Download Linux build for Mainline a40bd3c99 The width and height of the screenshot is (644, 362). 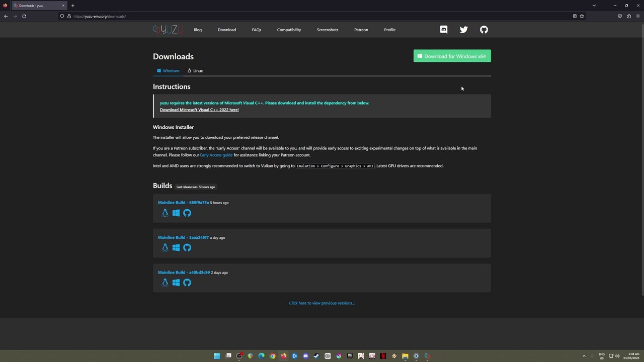(165, 283)
